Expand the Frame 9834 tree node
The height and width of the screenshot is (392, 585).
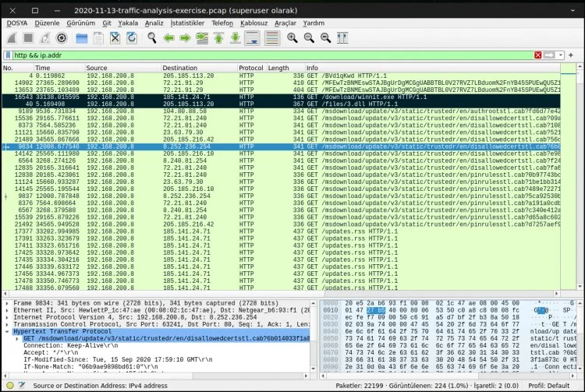coord(7,303)
